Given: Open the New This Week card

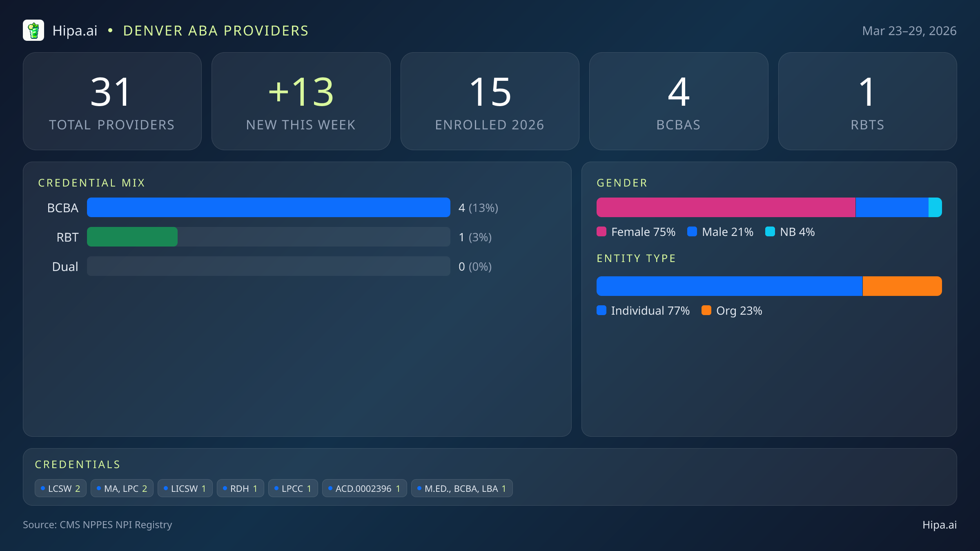Looking at the screenshot, I should (301, 101).
